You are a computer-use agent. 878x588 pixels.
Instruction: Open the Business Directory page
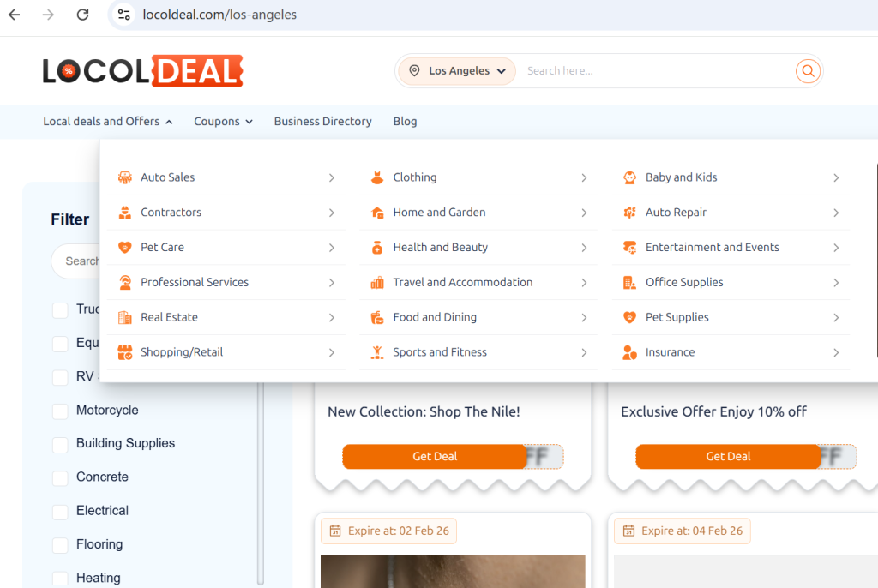pos(322,122)
